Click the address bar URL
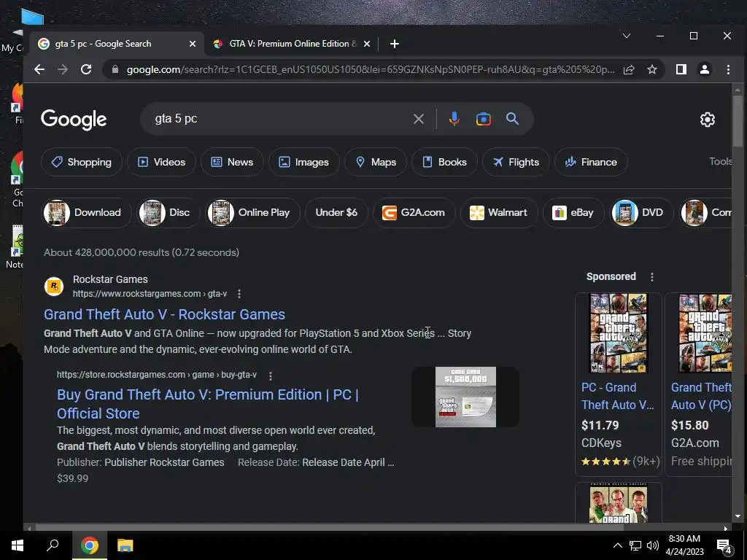This screenshot has width=747, height=560. pos(371,69)
